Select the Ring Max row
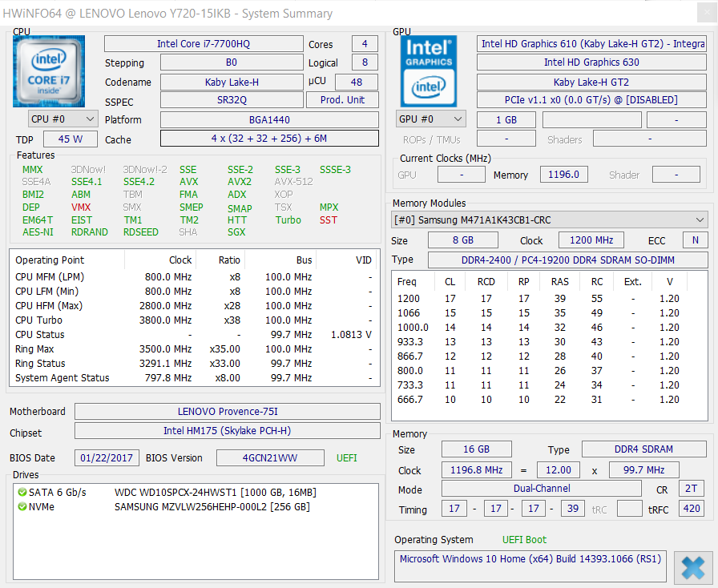This screenshot has height=588, width=718. click(195, 349)
